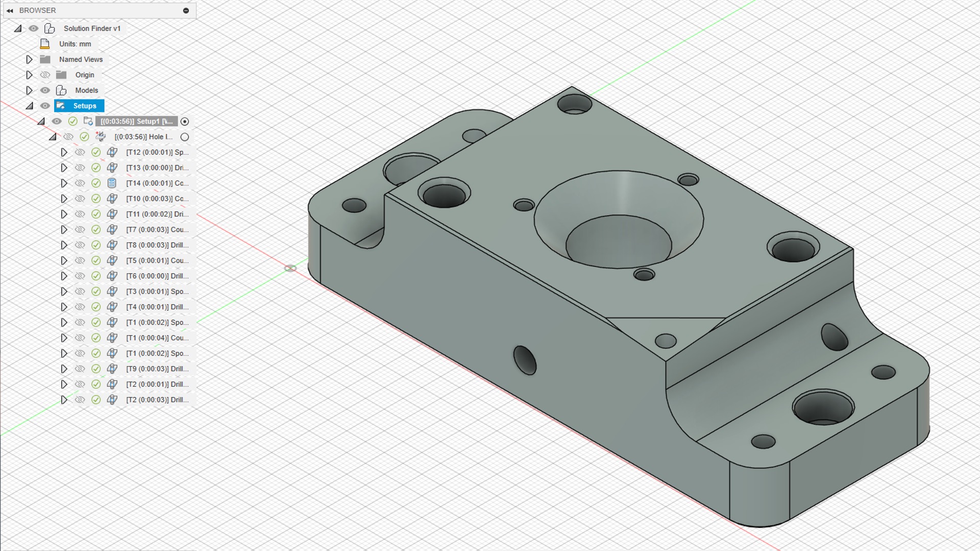Click the T9 green checkmark status icon

tap(96, 369)
